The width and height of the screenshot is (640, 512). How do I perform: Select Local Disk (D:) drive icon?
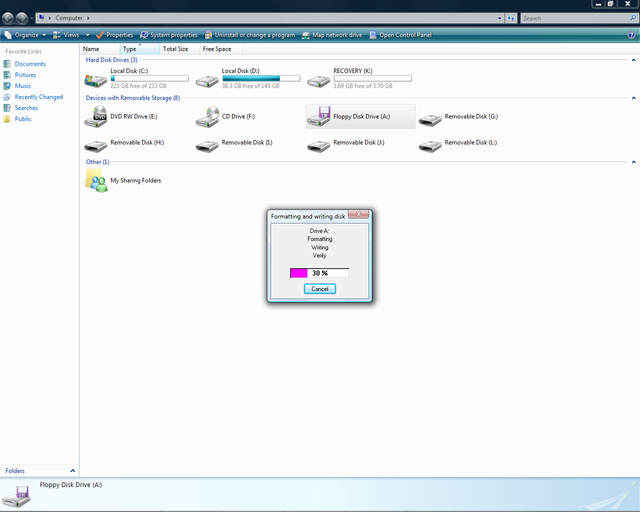[x=208, y=78]
